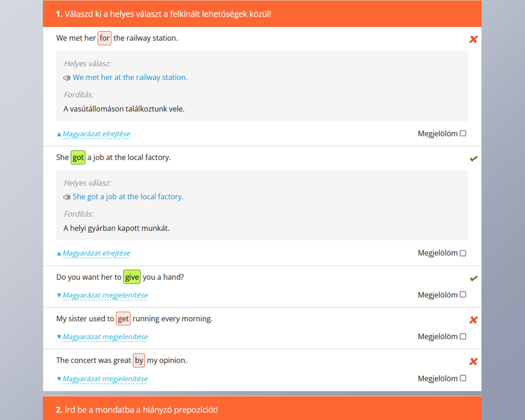Play audio for the local factory sentence
The image size is (525, 420).
67,197
